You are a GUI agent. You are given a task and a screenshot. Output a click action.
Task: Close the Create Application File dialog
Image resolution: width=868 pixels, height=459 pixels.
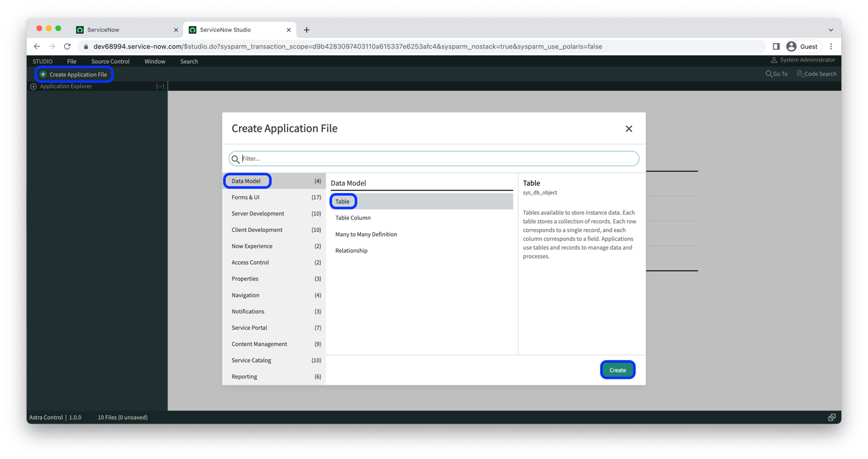pyautogui.click(x=629, y=129)
